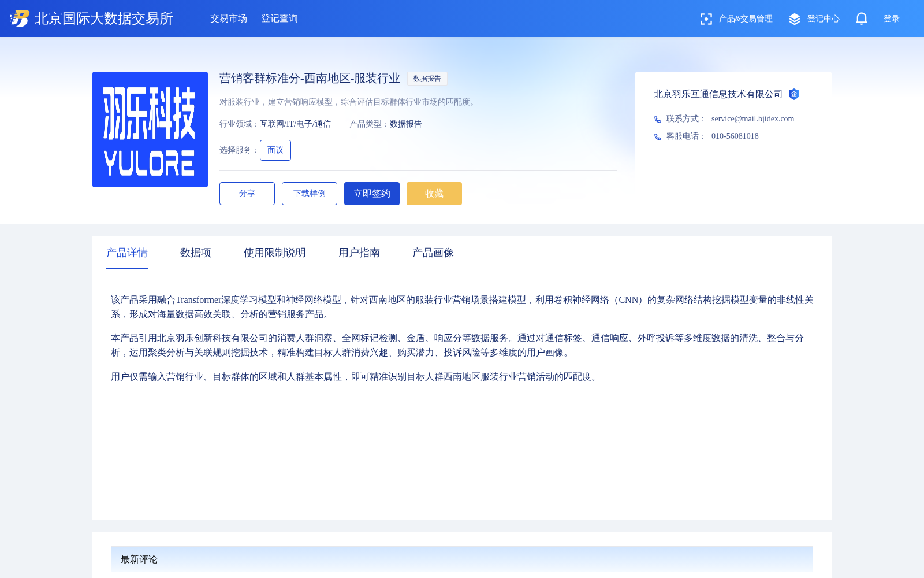924x578 pixels.
Task: Click industry value 互联网/IT/电子/通信
Action: (x=295, y=124)
